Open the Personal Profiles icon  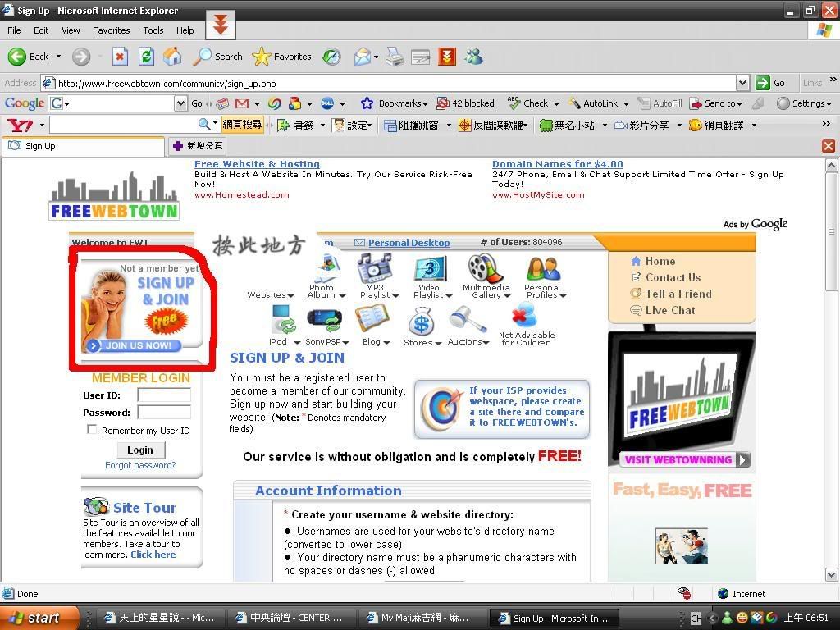543,268
